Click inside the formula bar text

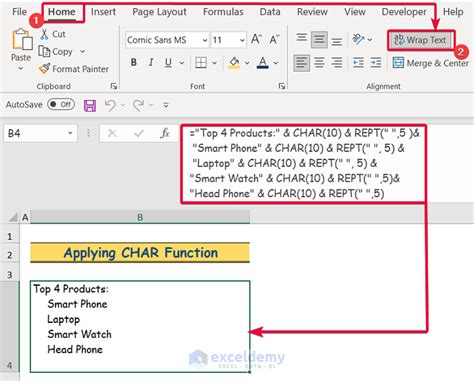(303, 164)
